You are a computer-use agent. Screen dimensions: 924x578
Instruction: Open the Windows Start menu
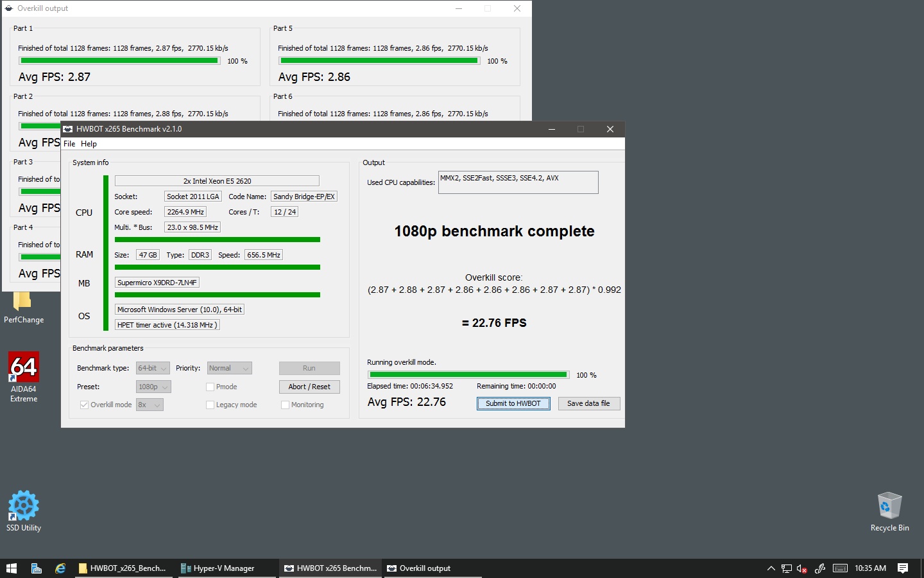pyautogui.click(x=11, y=568)
